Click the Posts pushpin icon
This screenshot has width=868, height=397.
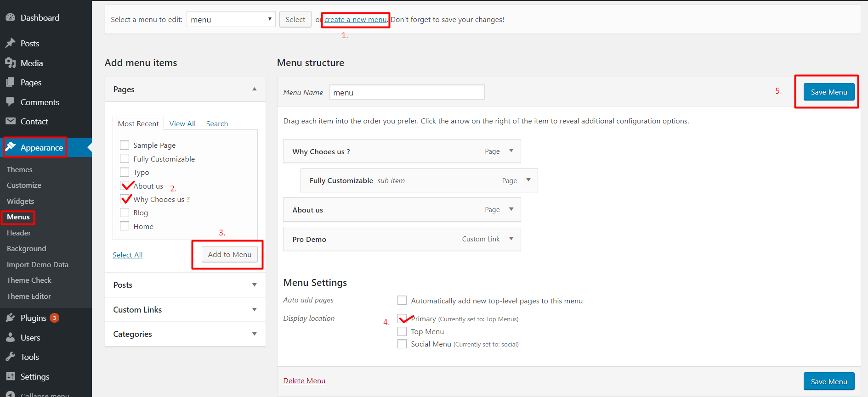point(11,43)
